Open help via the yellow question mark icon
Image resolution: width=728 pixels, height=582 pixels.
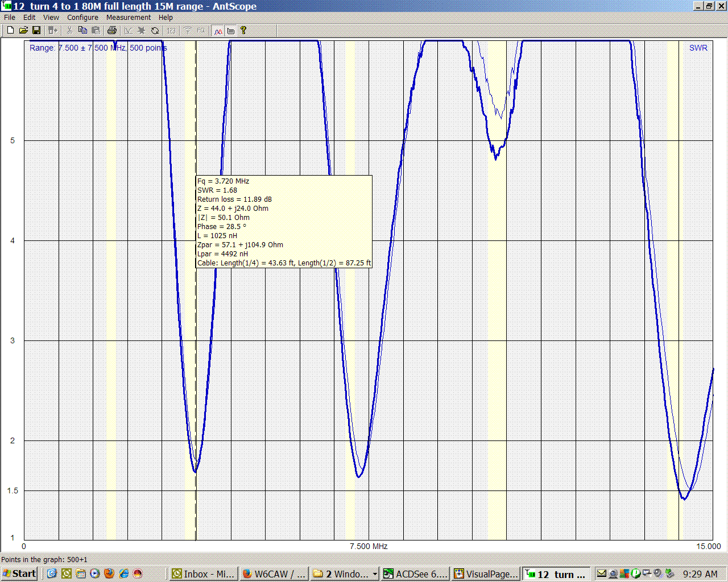(x=243, y=30)
